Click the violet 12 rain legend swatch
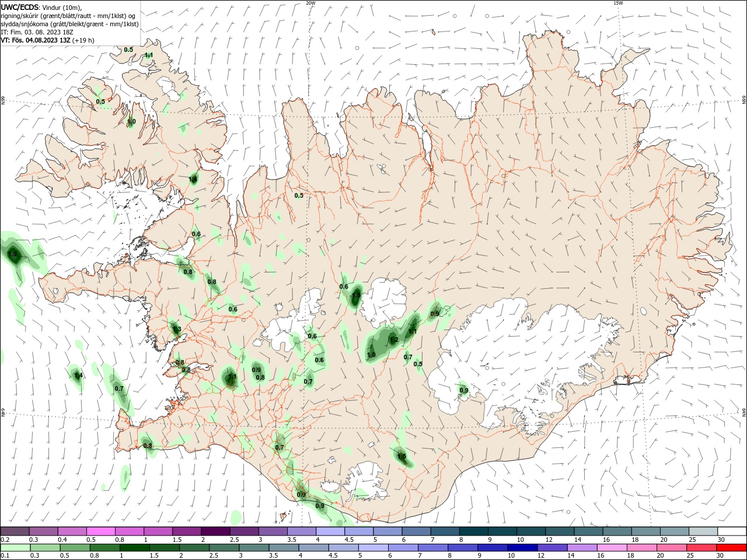Viewport: 747px width, 560px height. (x=552, y=548)
